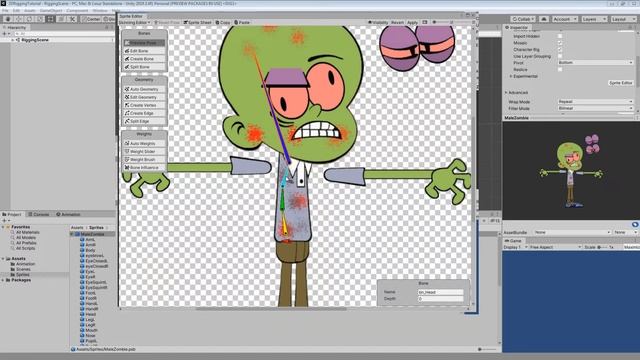
Task: Open the Filter Mode dropdown
Action: coord(596,109)
